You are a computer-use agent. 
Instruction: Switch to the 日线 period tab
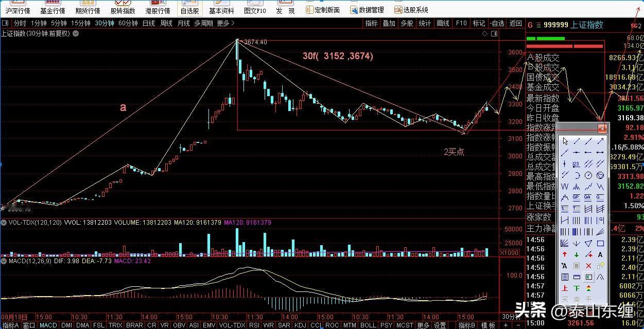click(148, 23)
